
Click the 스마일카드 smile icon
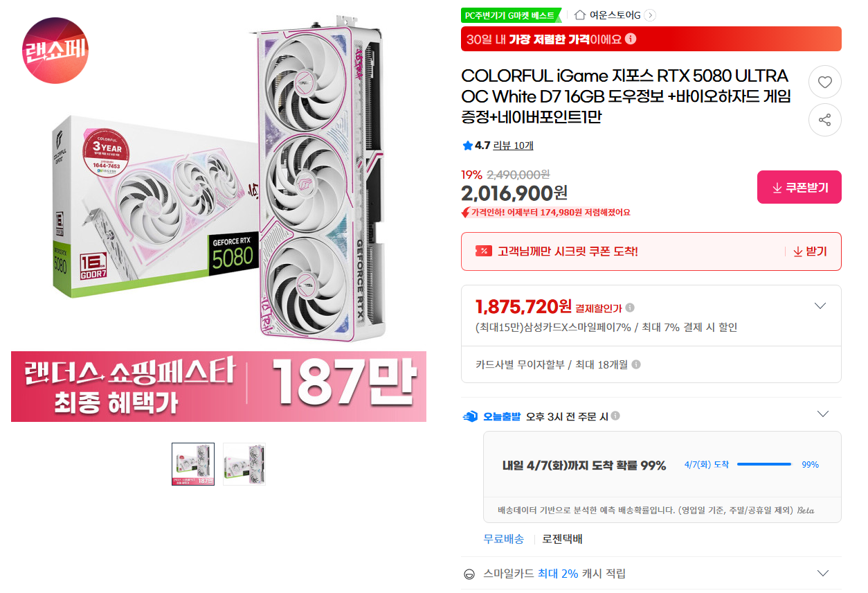point(471,573)
